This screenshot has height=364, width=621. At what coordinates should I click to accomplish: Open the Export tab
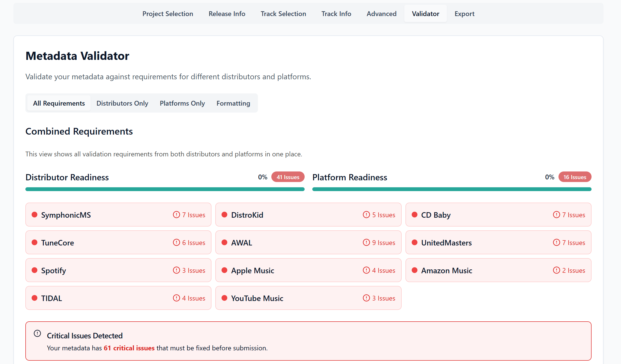coord(465,14)
